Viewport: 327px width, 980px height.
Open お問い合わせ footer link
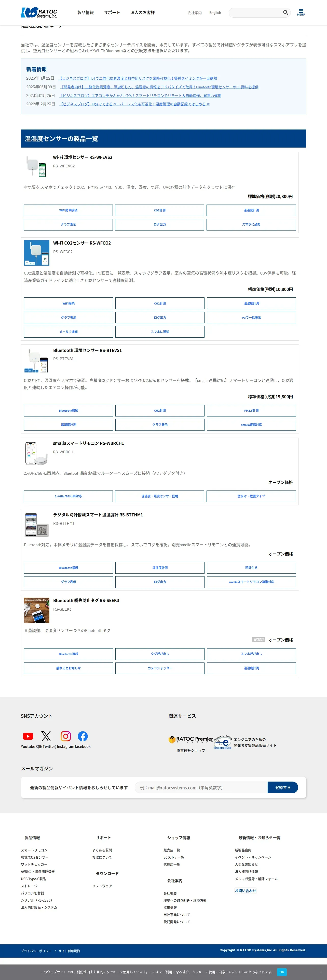[246, 891]
